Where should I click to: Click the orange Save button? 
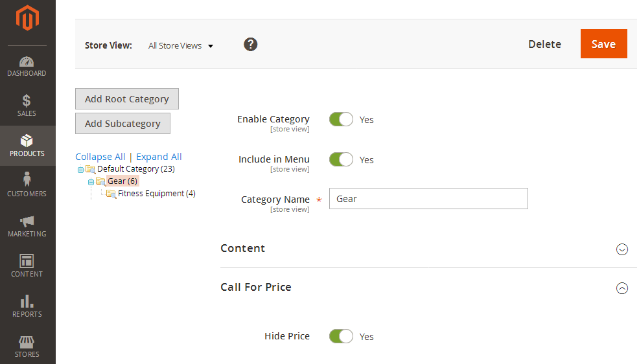(x=603, y=44)
